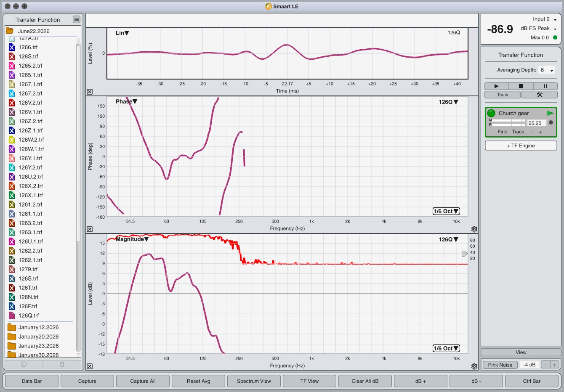Image resolution: width=564 pixels, height=392 pixels.
Task: Click the + TF Engine button
Action: tap(521, 146)
